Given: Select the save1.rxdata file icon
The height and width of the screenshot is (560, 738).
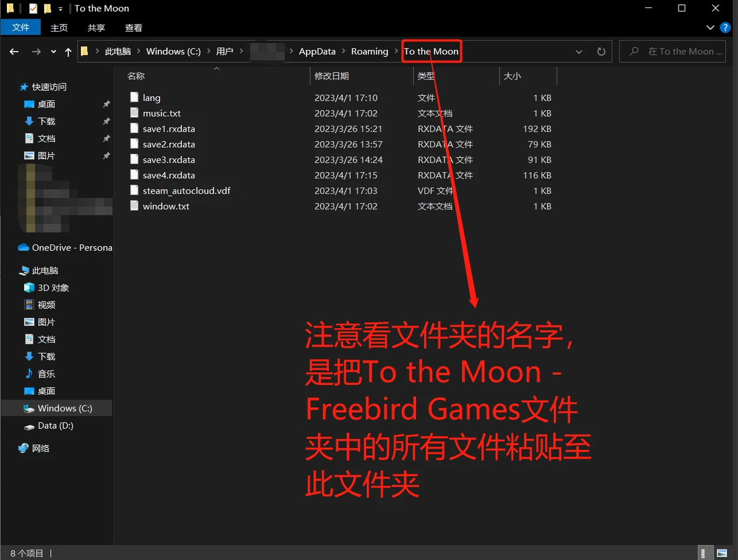Looking at the screenshot, I should [134, 129].
